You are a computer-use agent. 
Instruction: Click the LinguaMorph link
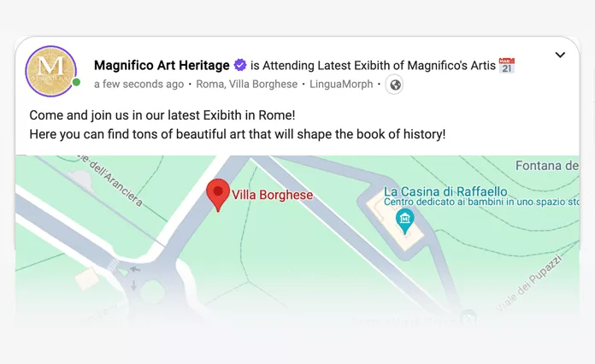341,85
